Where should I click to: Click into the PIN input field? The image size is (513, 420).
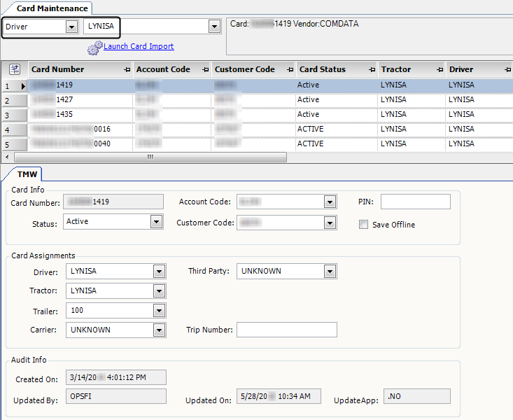coord(415,202)
